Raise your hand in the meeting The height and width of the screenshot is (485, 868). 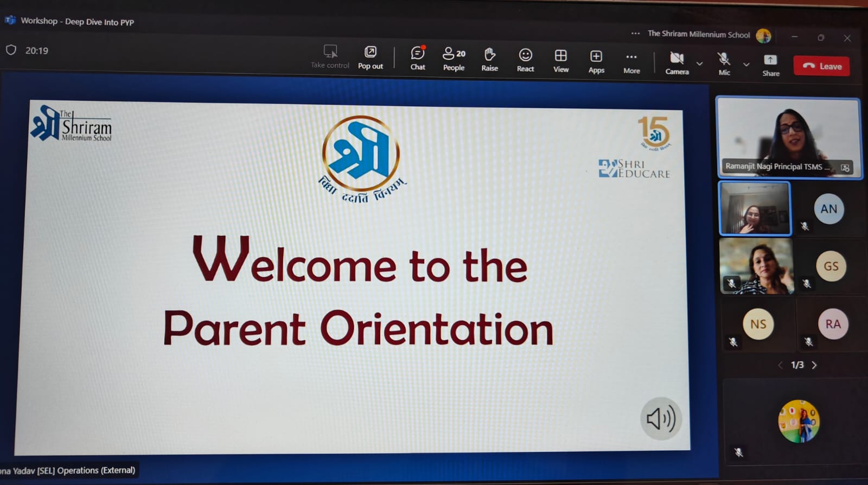tap(489, 59)
